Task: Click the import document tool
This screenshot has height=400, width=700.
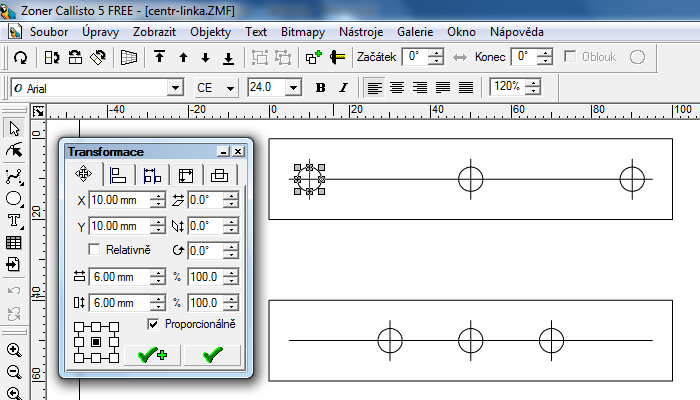Action: 13,264
